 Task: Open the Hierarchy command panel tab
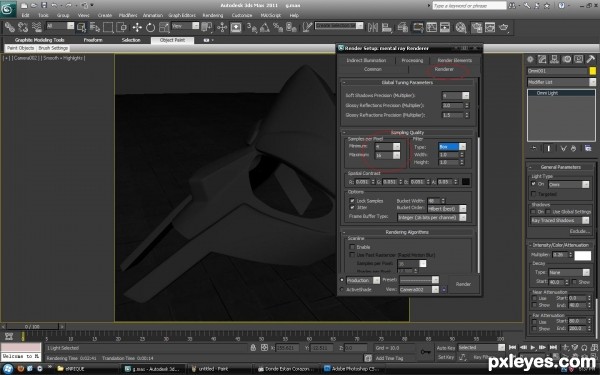coord(554,59)
